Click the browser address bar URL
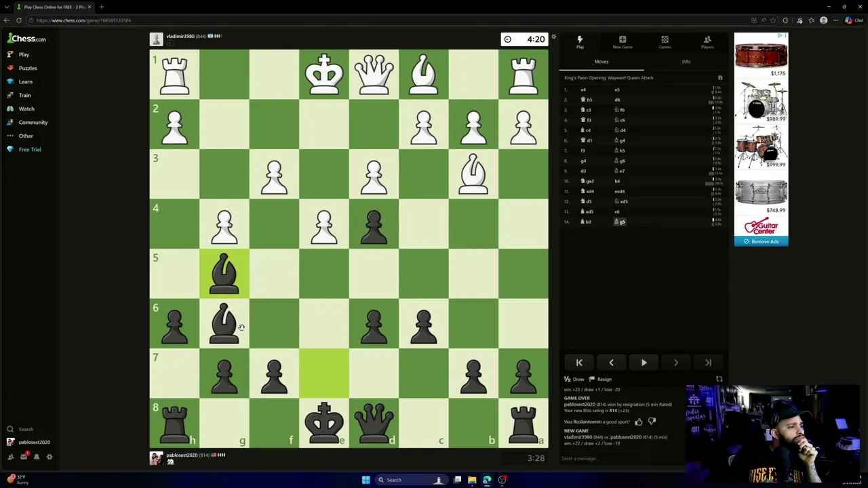This screenshot has height=488, width=868. tap(84, 20)
